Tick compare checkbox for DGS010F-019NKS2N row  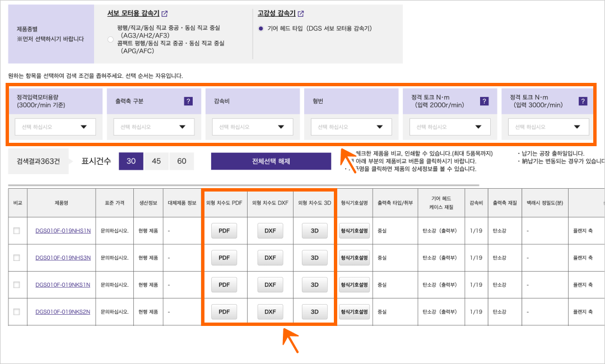tap(16, 312)
